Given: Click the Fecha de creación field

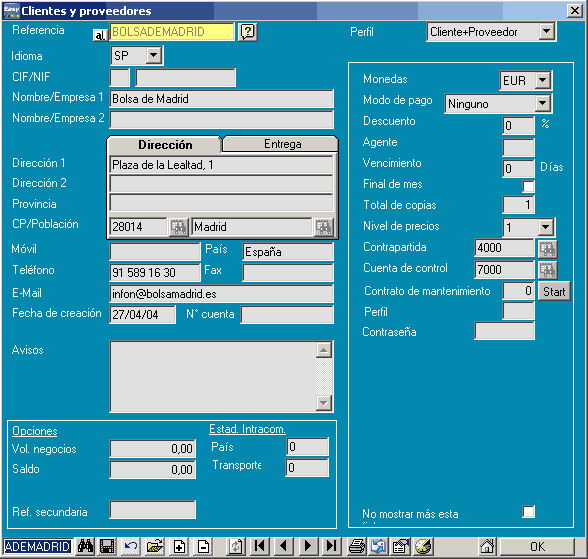Looking at the screenshot, I should click(142, 314).
